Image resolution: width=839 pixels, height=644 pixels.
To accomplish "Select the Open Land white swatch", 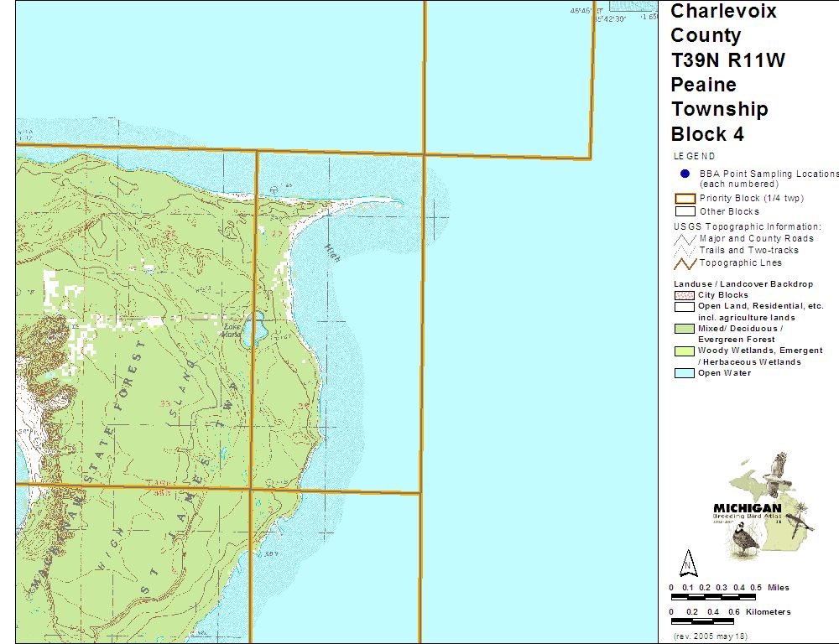I will point(685,307).
